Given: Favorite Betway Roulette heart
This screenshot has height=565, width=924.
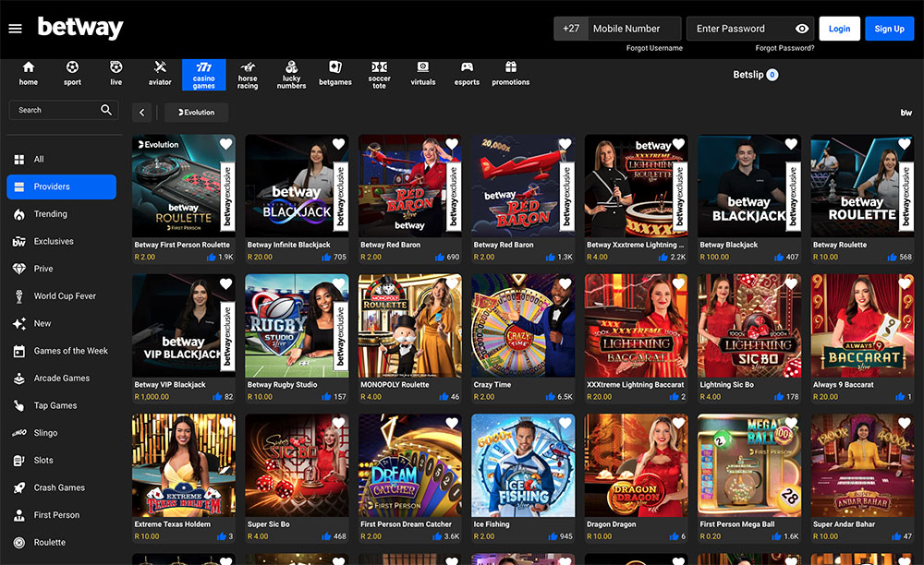Looking at the screenshot, I should click(904, 144).
